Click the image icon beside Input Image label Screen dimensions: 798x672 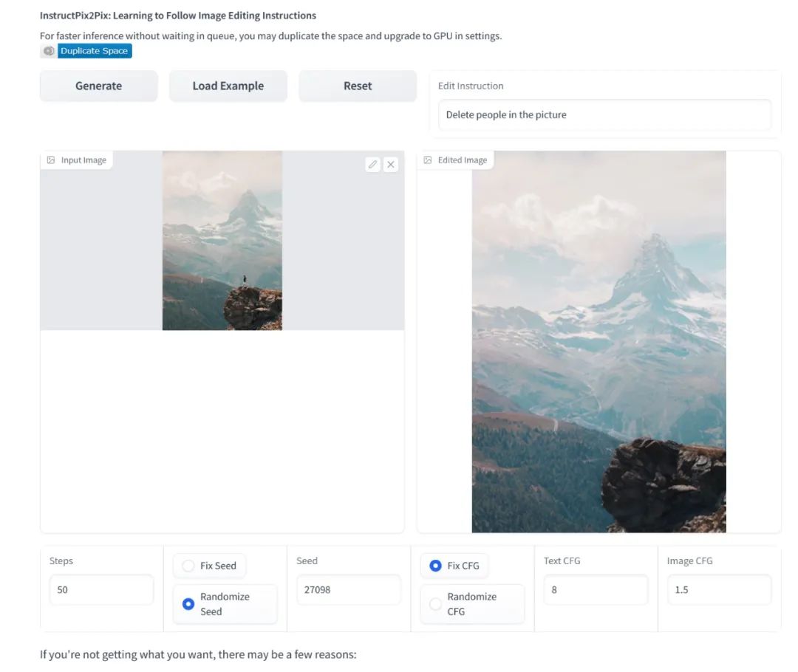51,160
